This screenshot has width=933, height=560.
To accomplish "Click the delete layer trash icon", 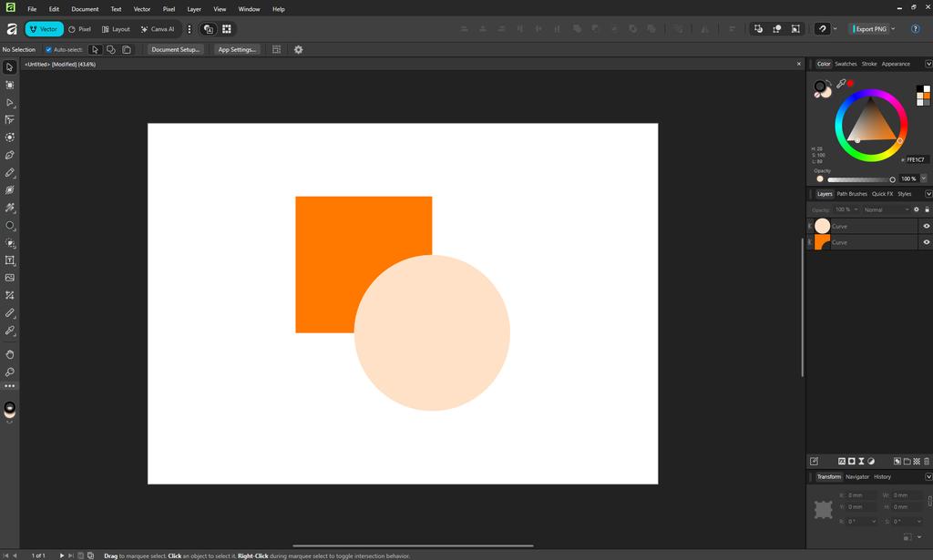I will tap(927, 462).
